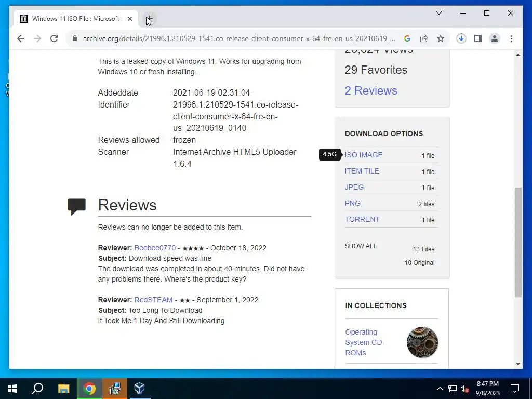Click the IN COLLECTIONS heading
The width and height of the screenshot is (532, 399).
[x=376, y=305]
